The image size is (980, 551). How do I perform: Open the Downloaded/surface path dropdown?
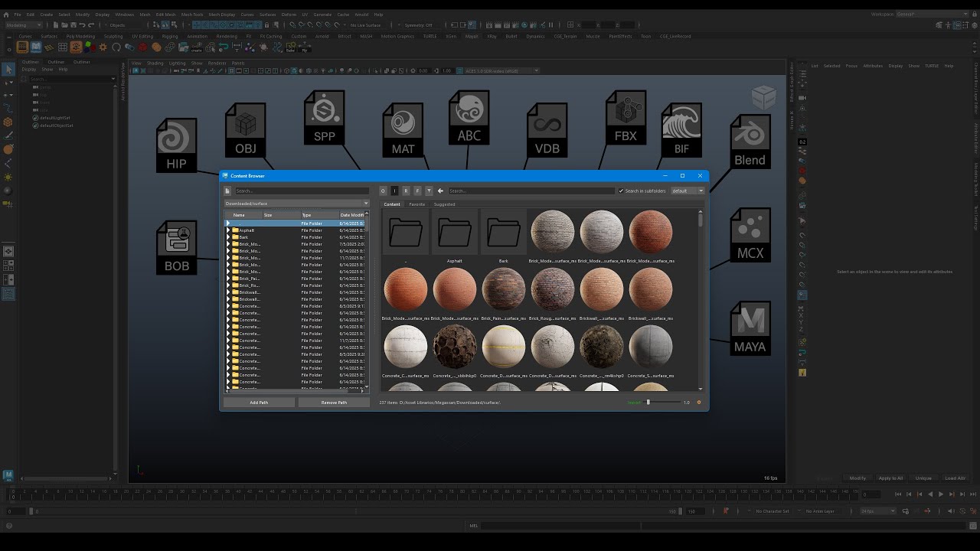pos(296,204)
